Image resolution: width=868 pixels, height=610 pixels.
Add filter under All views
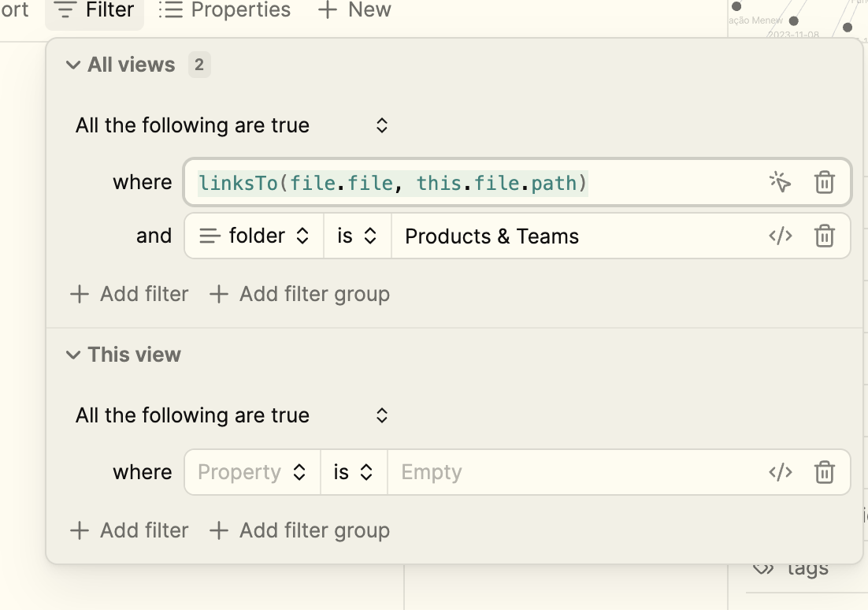point(130,294)
